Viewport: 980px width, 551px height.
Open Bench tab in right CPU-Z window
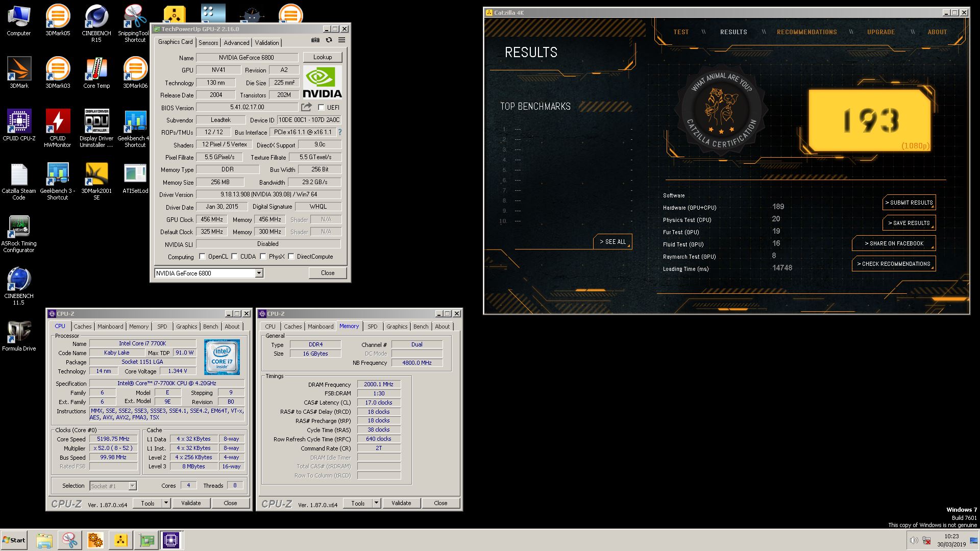(421, 327)
